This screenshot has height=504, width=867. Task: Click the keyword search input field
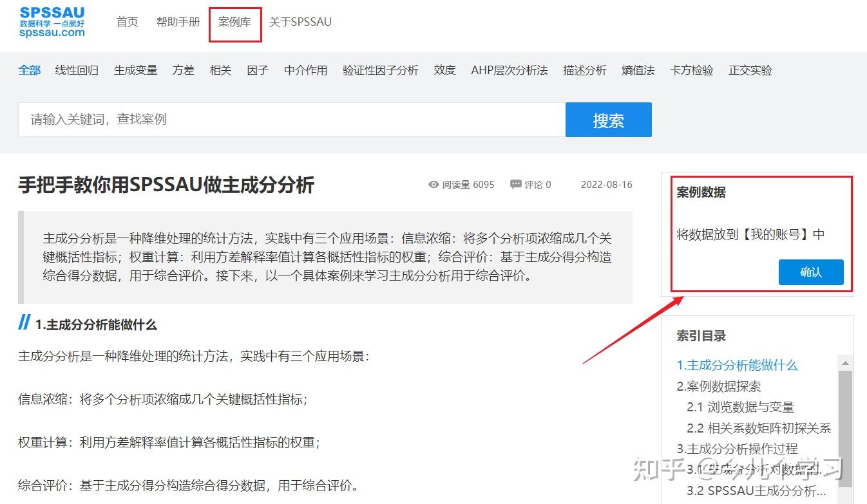point(290,120)
